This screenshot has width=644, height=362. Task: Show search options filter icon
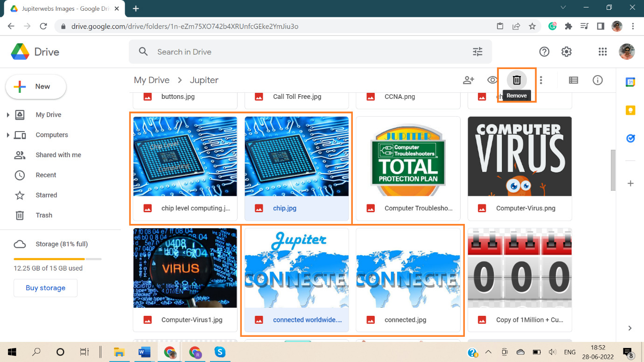(x=477, y=52)
